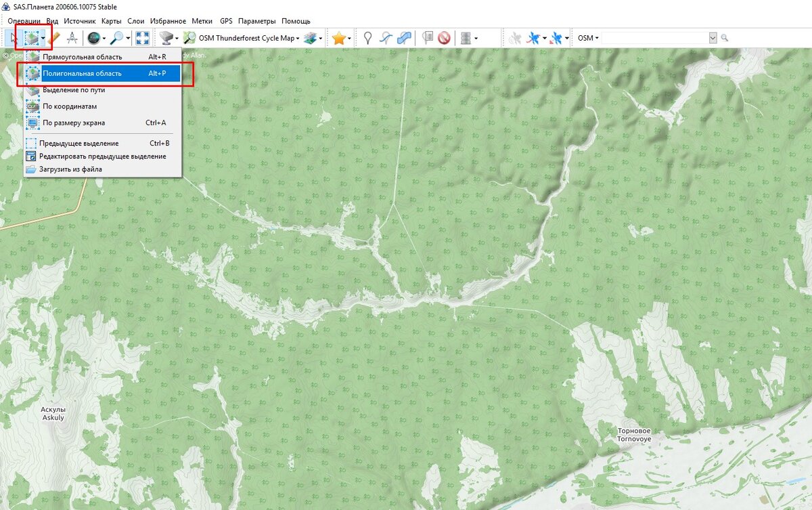Screen dimensions: 812x510
Task: Expand the cache manager dropdown arrow
Action: 476,38
